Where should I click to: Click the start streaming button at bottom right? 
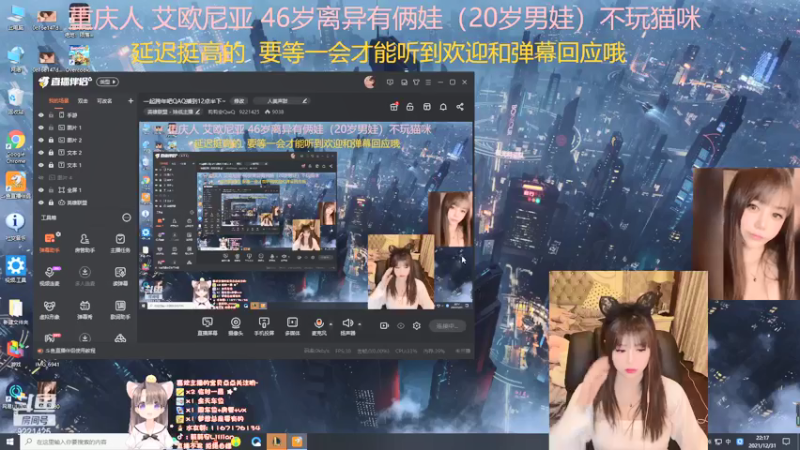pos(447,326)
